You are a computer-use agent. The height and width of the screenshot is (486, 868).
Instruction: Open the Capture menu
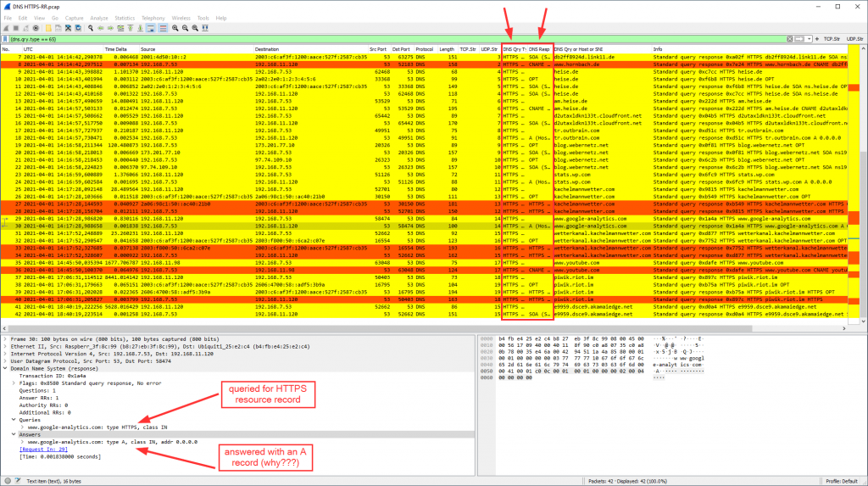(75, 19)
